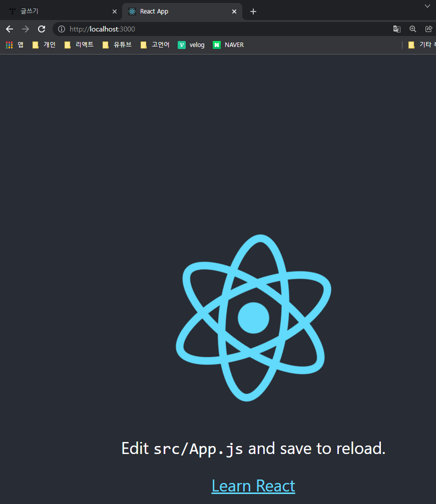Screen dimensions: 436x504
Task: Close the 글쓰기 tab
Action: click(115, 11)
